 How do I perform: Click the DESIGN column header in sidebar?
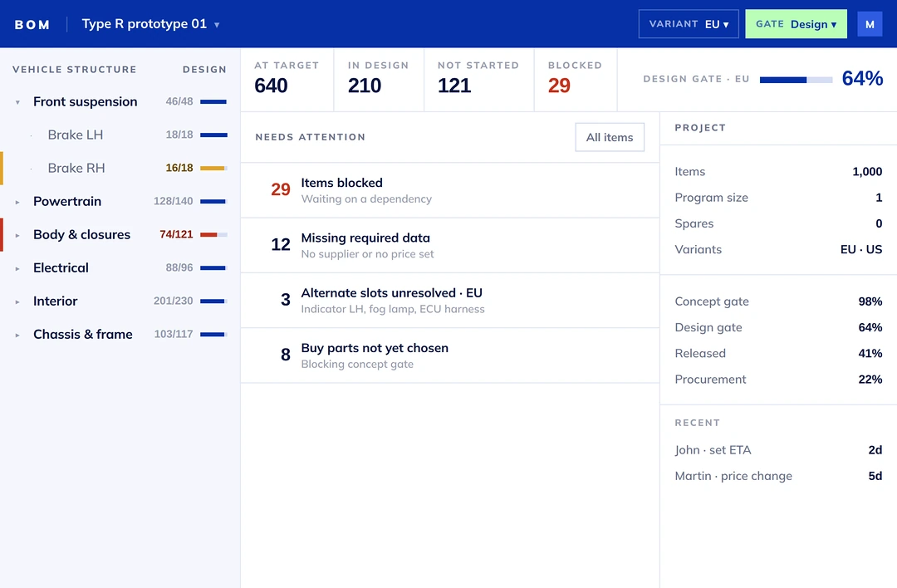pyautogui.click(x=204, y=69)
